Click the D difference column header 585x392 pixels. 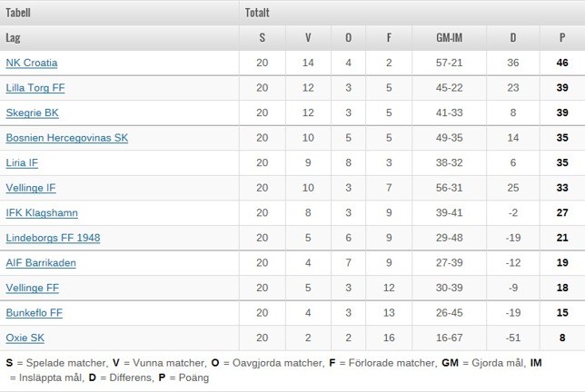point(513,37)
